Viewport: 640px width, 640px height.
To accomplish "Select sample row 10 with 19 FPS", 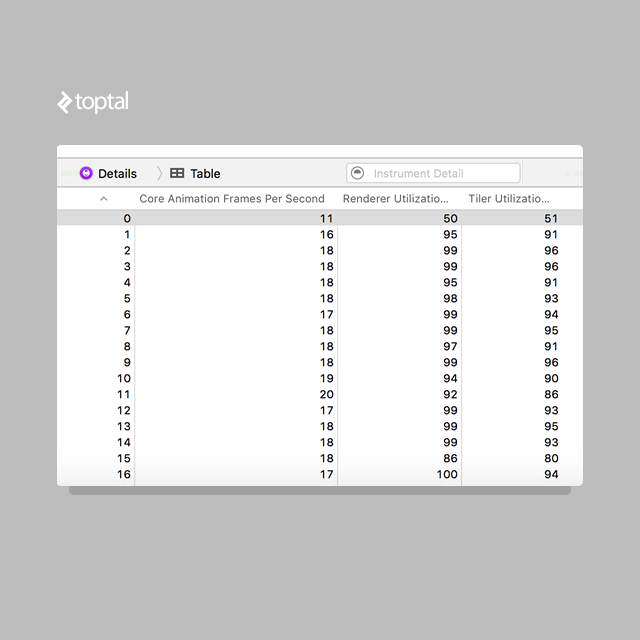I will click(x=320, y=378).
